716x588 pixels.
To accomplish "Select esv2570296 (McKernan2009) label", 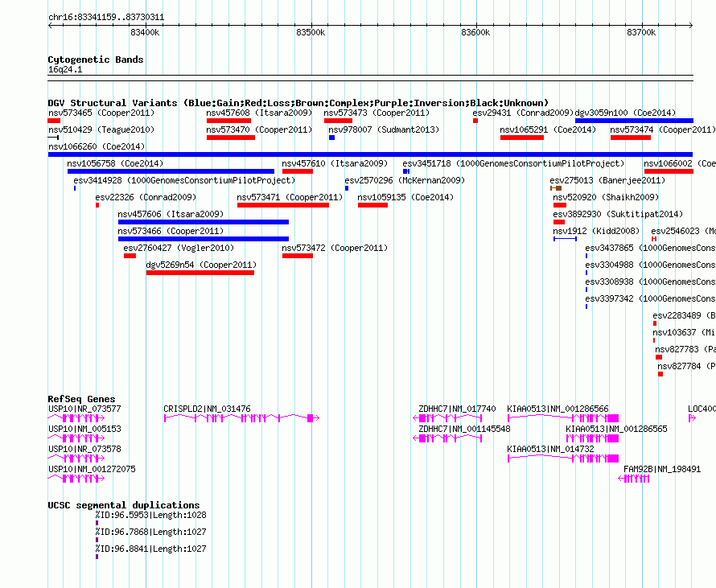I will (x=405, y=180).
